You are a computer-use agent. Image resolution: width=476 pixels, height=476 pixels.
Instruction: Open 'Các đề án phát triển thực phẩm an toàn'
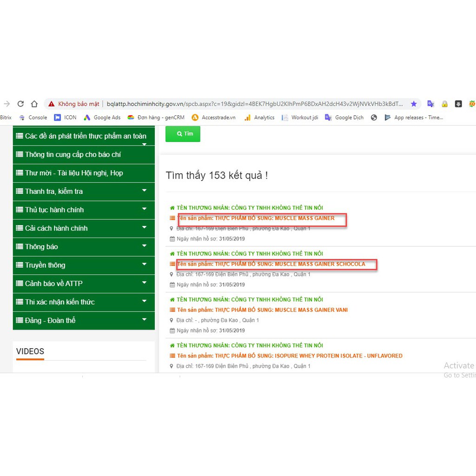pyautogui.click(x=84, y=136)
